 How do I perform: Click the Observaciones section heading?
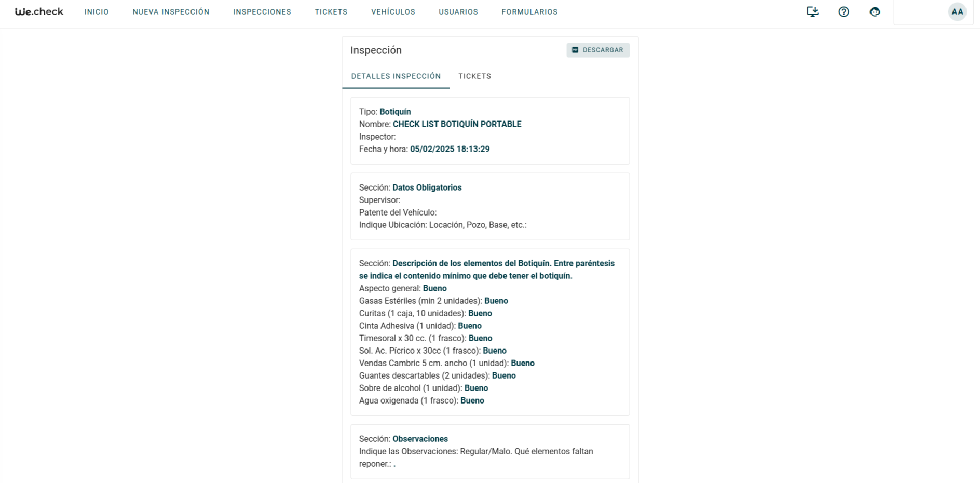pos(420,439)
